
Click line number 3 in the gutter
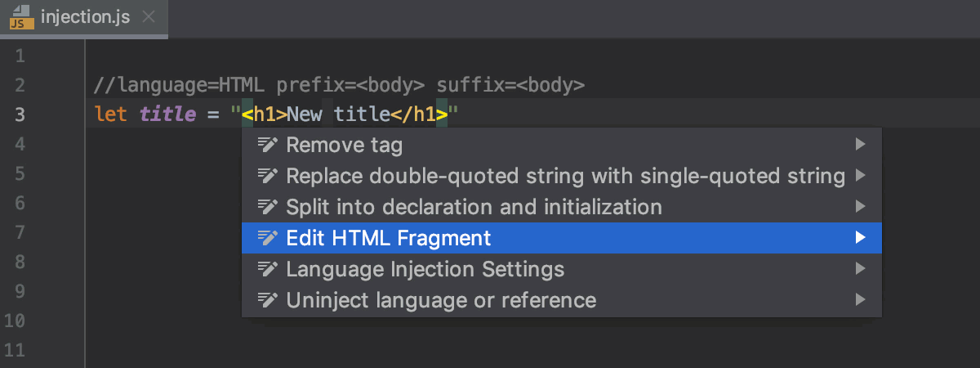coord(20,114)
